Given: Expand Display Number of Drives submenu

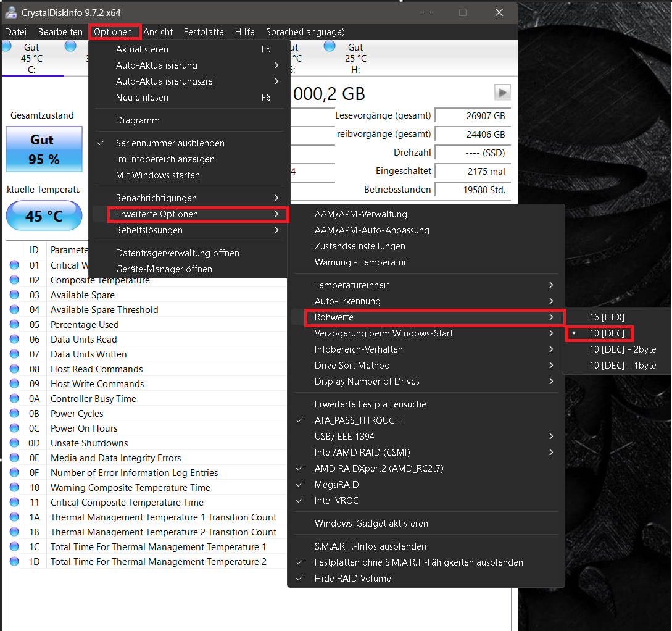Looking at the screenshot, I should pyautogui.click(x=426, y=382).
